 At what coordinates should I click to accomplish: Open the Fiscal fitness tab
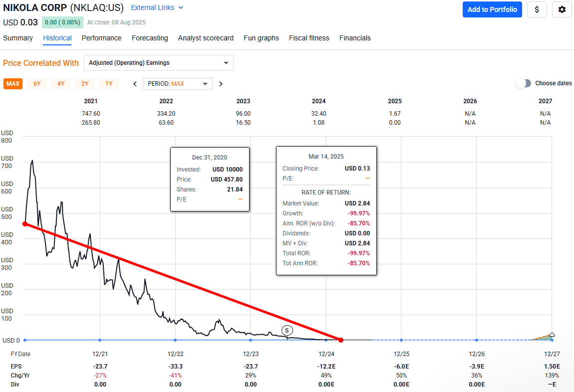click(x=308, y=38)
